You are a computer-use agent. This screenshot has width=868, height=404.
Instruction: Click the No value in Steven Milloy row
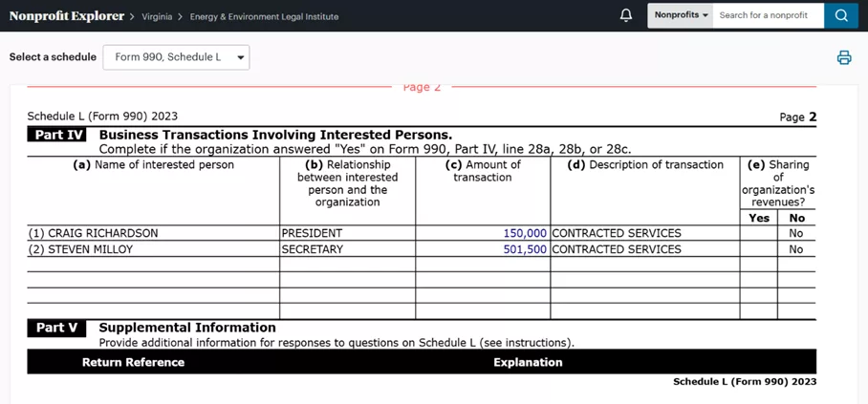796,249
